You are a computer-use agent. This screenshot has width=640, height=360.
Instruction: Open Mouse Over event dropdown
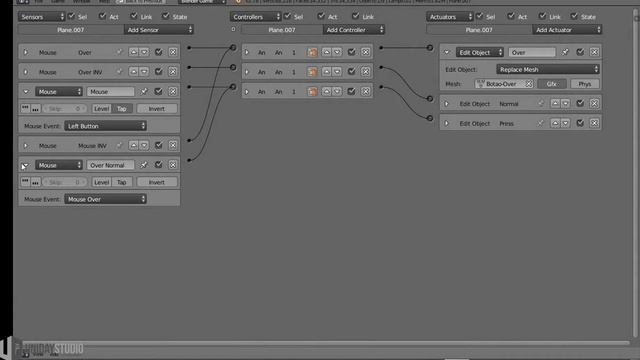[x=105, y=199]
